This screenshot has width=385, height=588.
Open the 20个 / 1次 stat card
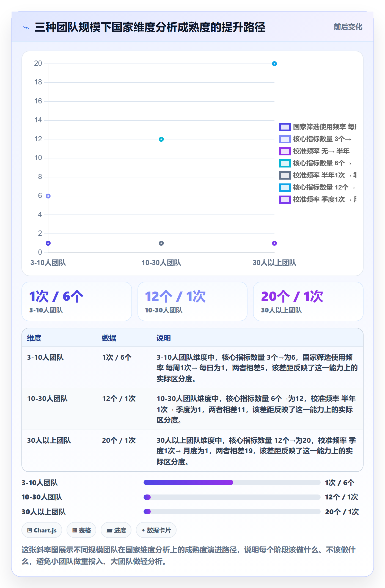[x=308, y=301]
